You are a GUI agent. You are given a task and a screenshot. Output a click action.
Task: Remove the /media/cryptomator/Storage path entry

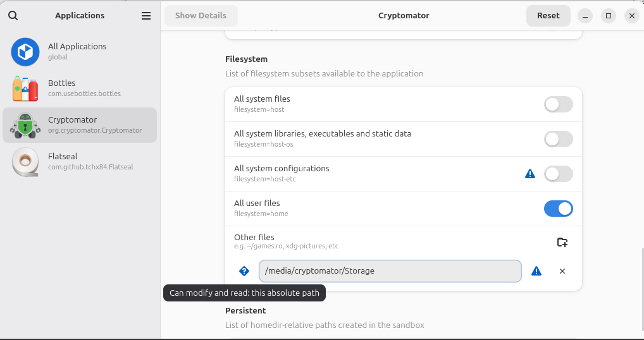point(562,271)
